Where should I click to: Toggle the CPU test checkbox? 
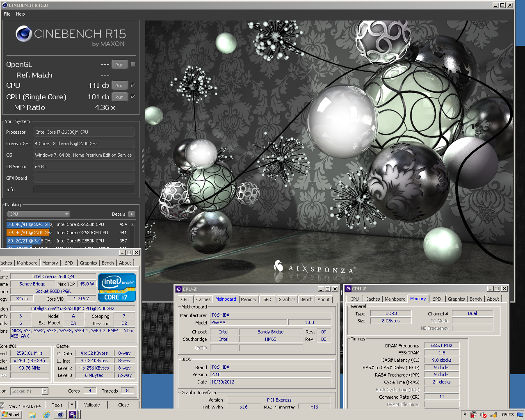tap(133, 85)
